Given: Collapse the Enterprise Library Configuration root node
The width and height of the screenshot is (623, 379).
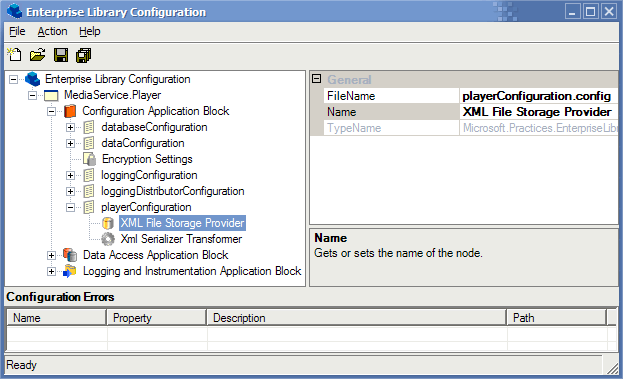Looking at the screenshot, I should pos(13,79).
